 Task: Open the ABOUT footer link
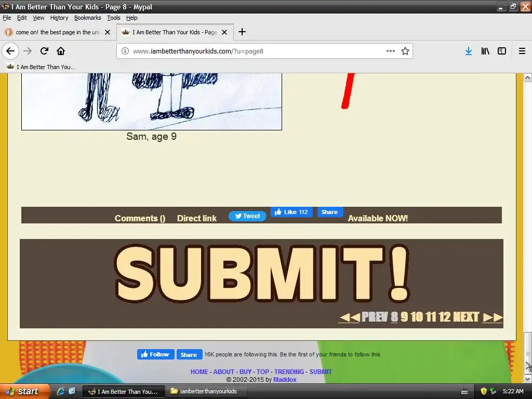pos(223,372)
